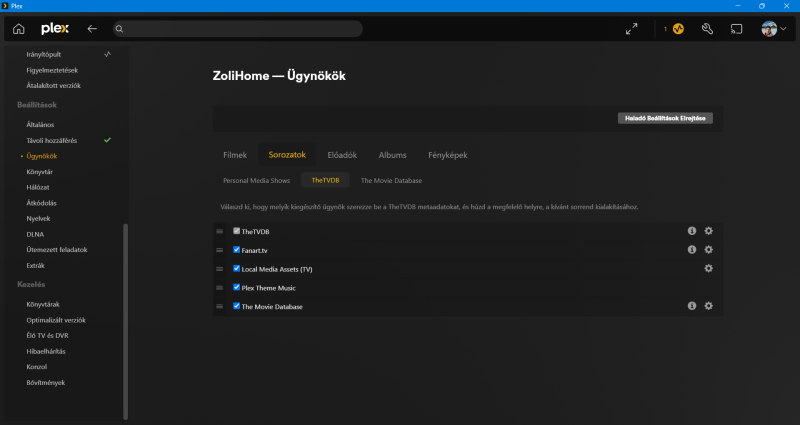Go to the Plex home icon

(19, 29)
